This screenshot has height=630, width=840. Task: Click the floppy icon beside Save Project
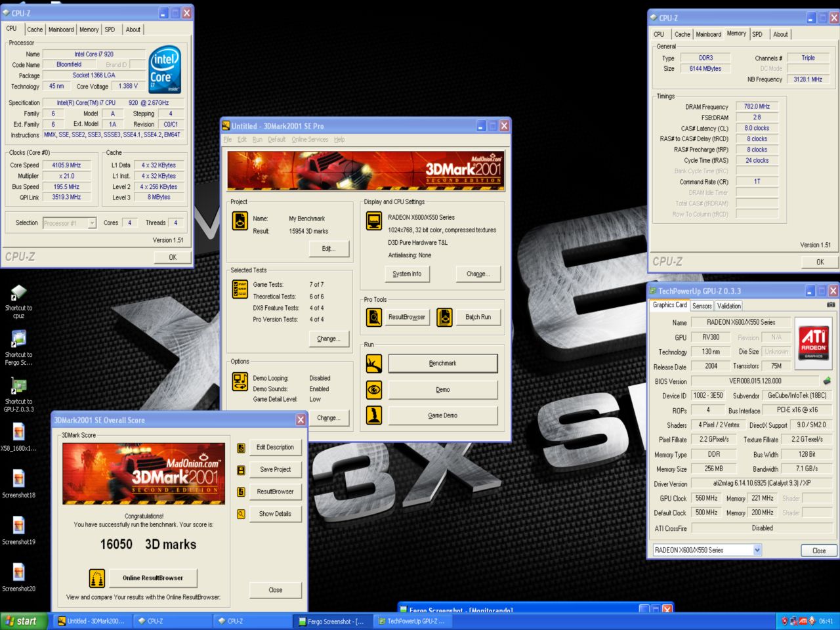[241, 470]
